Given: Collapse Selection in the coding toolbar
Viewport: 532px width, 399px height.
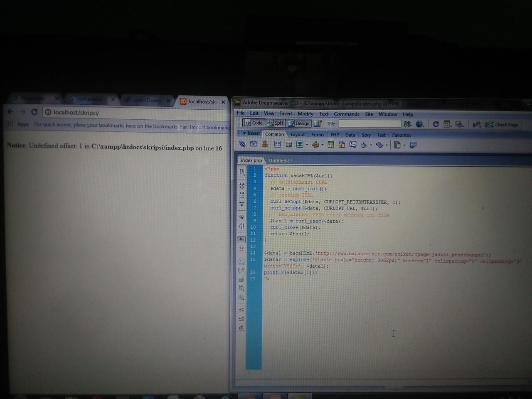Looking at the screenshot, I should [242, 195].
